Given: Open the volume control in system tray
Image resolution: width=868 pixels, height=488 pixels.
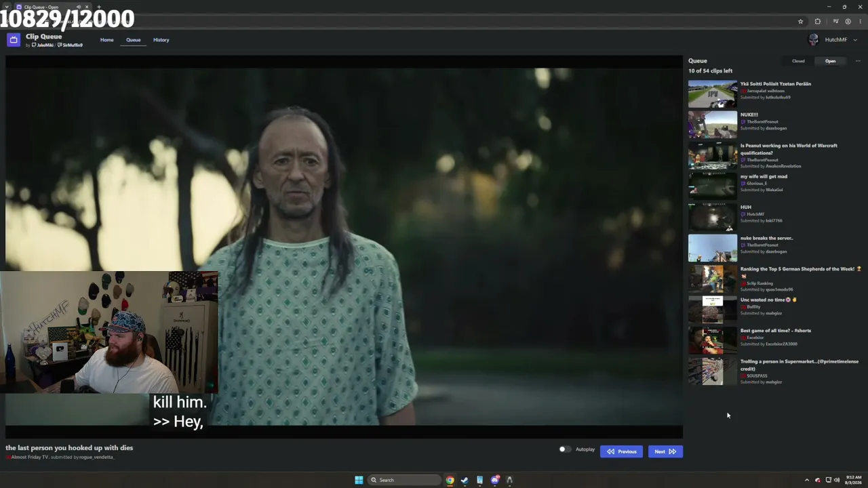Looking at the screenshot, I should [836, 480].
